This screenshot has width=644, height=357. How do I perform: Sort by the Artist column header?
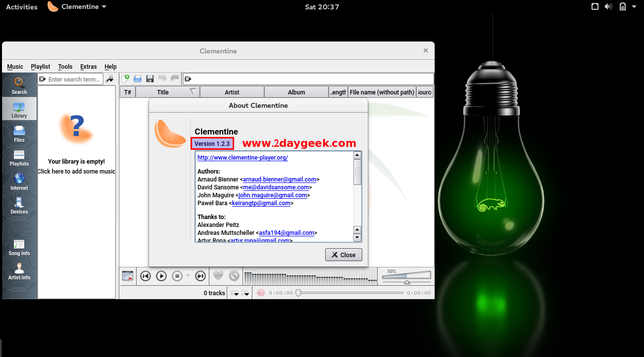[232, 92]
